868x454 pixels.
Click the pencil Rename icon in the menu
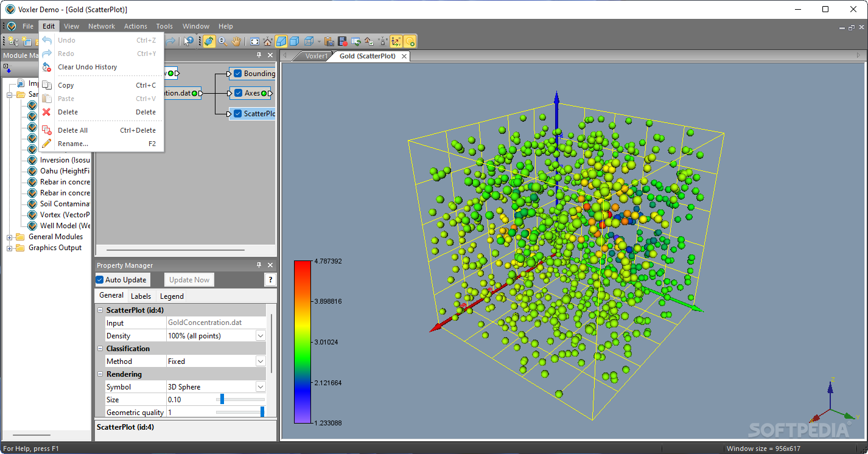47,144
